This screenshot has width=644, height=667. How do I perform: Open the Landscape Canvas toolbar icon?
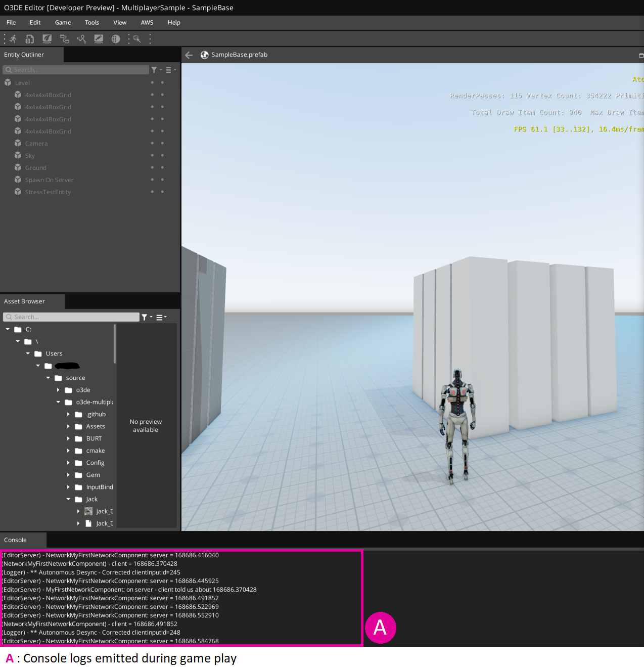tap(81, 38)
